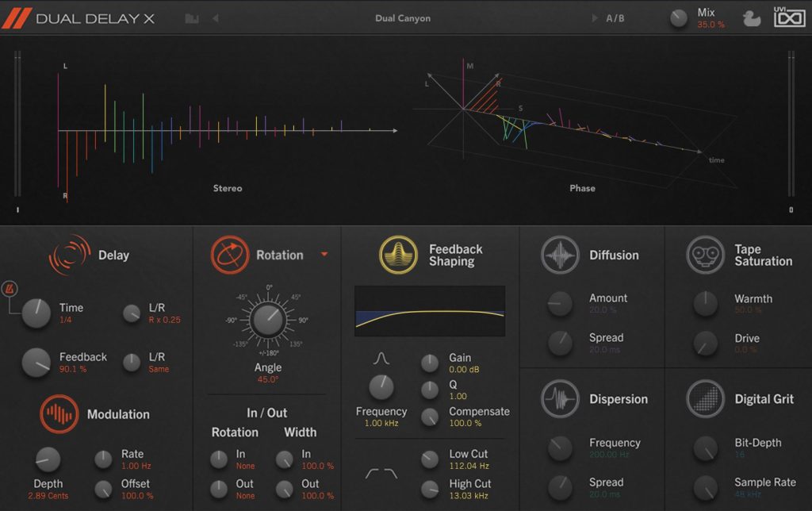
Task: Enable the Digital Grit icon
Action: click(x=705, y=399)
